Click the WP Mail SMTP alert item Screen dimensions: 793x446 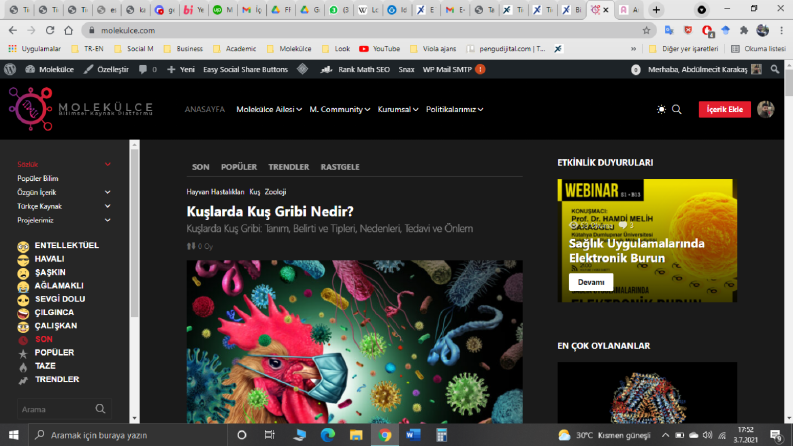coord(454,69)
